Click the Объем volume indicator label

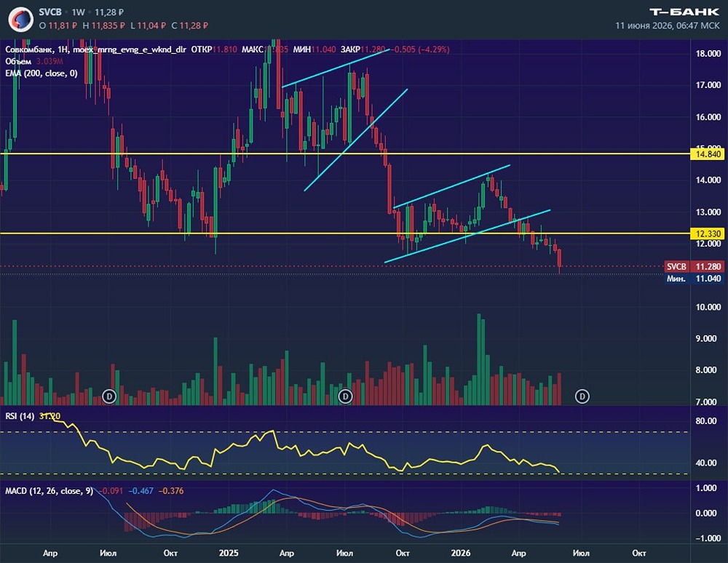coord(18,61)
